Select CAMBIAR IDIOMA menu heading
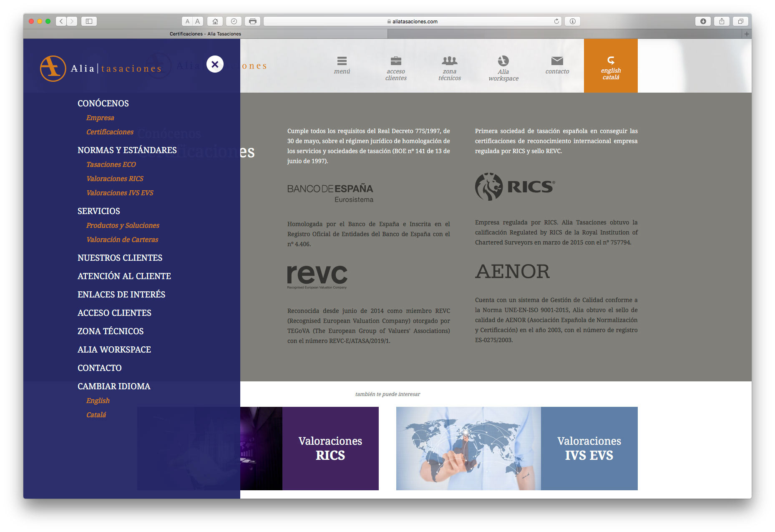775x532 pixels. click(114, 386)
